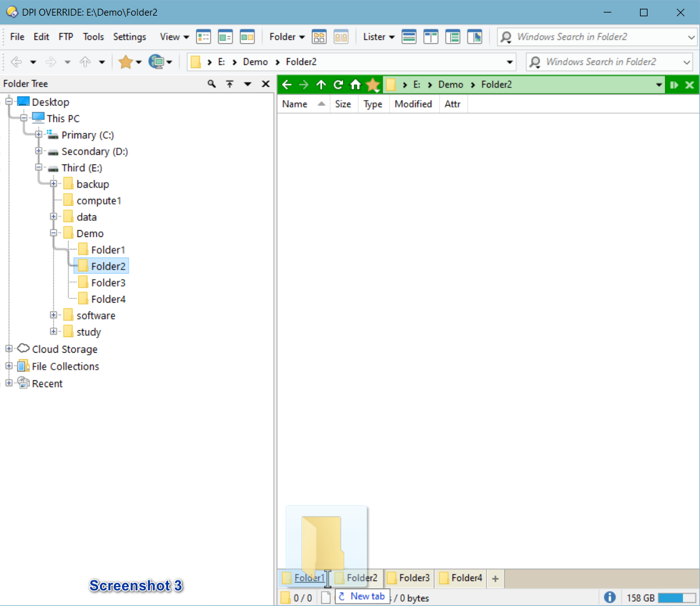Open the Folder dropdown menu
Screen dimensions: 700x606
coord(287,37)
